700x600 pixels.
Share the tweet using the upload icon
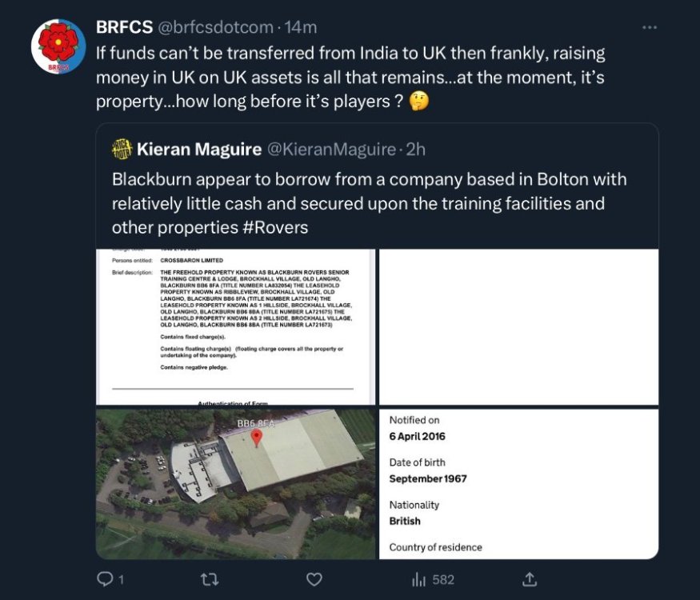tap(528, 578)
